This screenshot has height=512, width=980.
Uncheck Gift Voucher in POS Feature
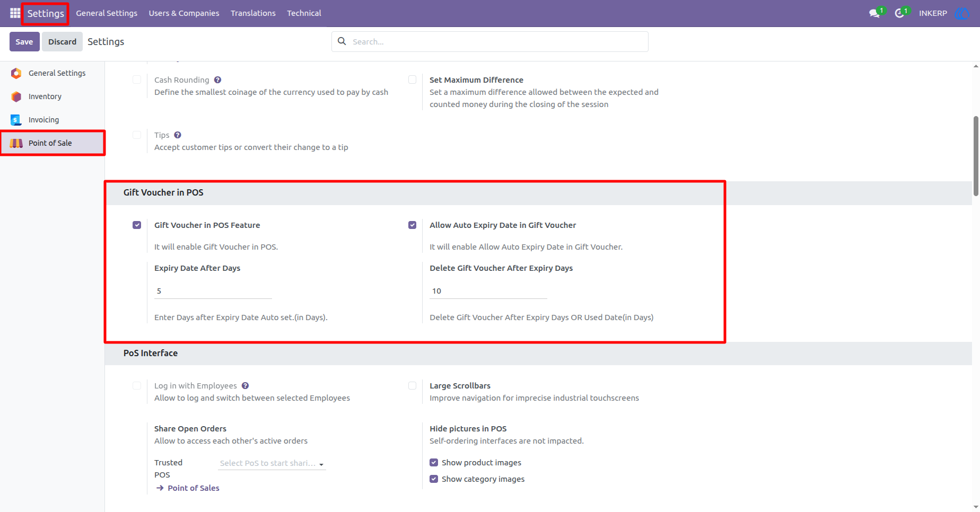[137, 225]
